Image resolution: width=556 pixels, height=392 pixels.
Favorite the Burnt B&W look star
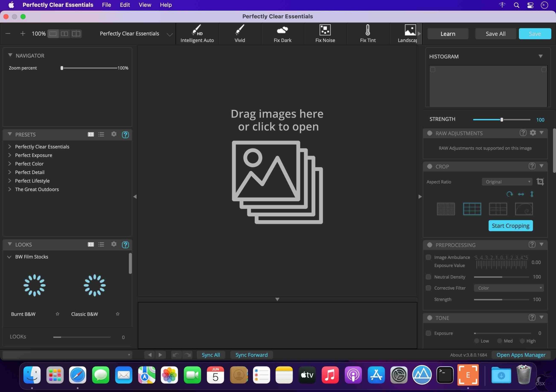(x=57, y=314)
